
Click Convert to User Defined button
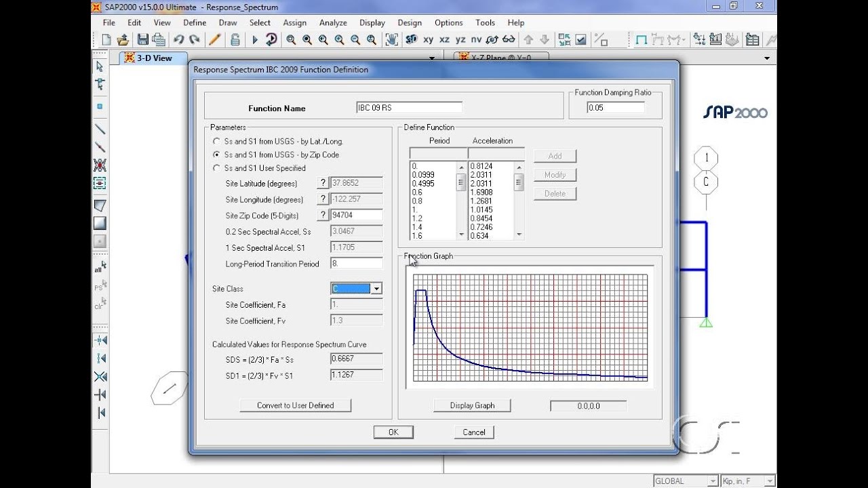tap(295, 405)
